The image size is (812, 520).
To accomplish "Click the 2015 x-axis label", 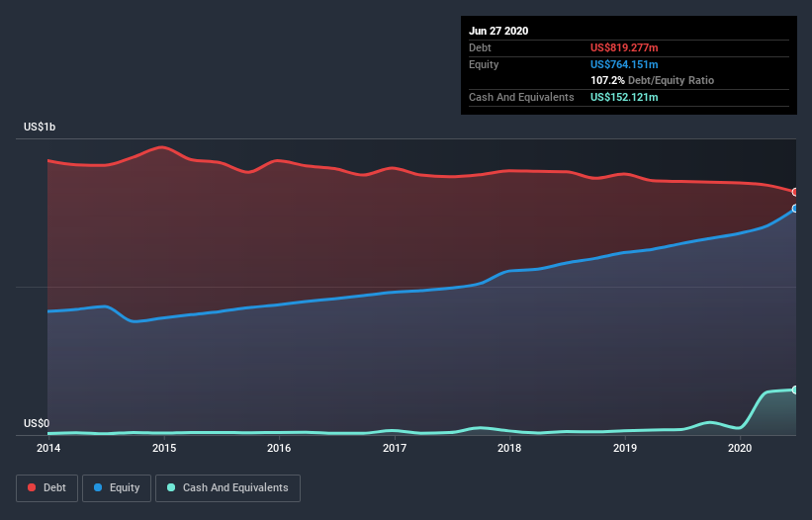I will click(163, 448).
